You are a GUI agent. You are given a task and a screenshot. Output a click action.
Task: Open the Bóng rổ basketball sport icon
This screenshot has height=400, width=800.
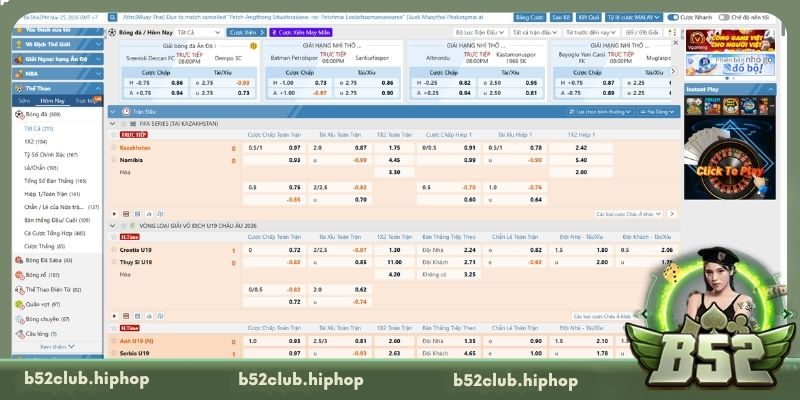[19, 274]
